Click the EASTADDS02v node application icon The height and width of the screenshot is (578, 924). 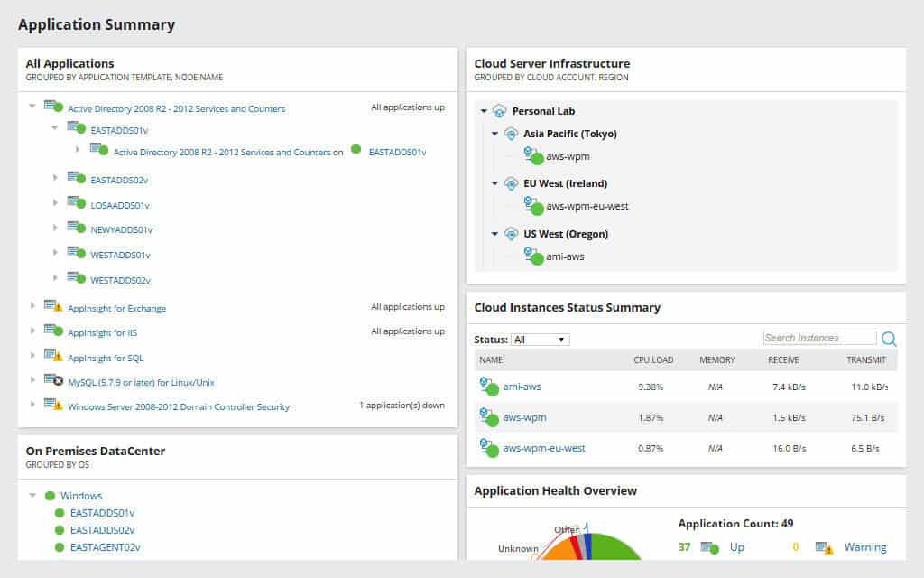point(76,177)
